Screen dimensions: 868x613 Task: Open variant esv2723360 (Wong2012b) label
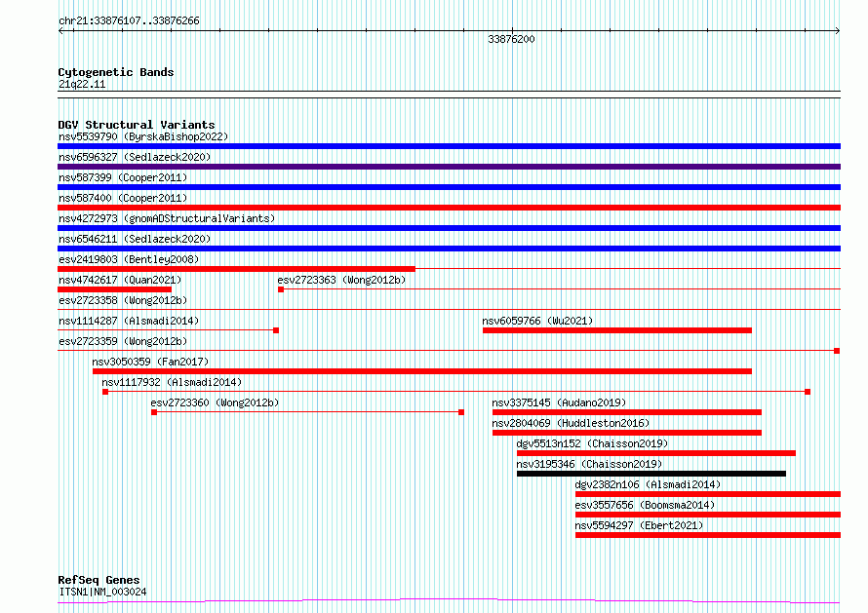click(x=215, y=402)
